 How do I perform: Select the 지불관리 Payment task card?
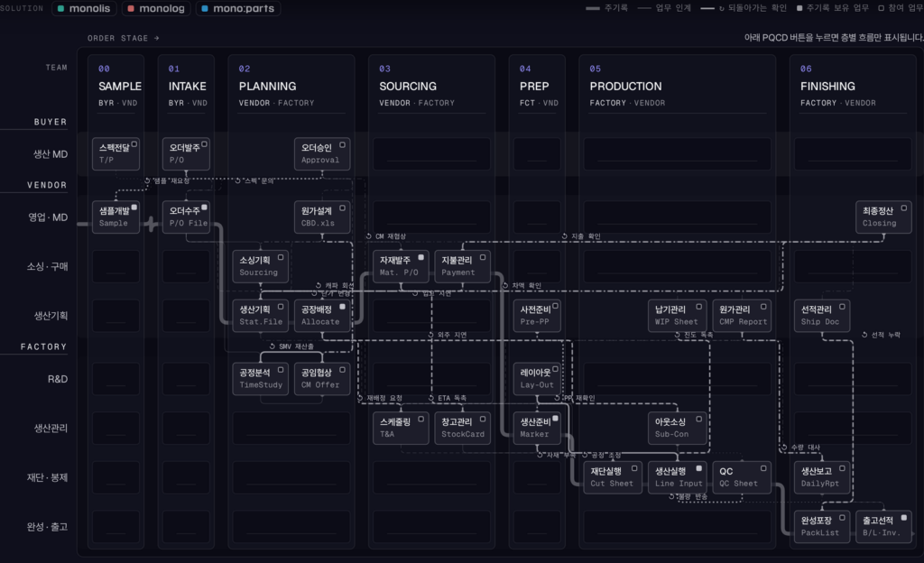tap(463, 266)
